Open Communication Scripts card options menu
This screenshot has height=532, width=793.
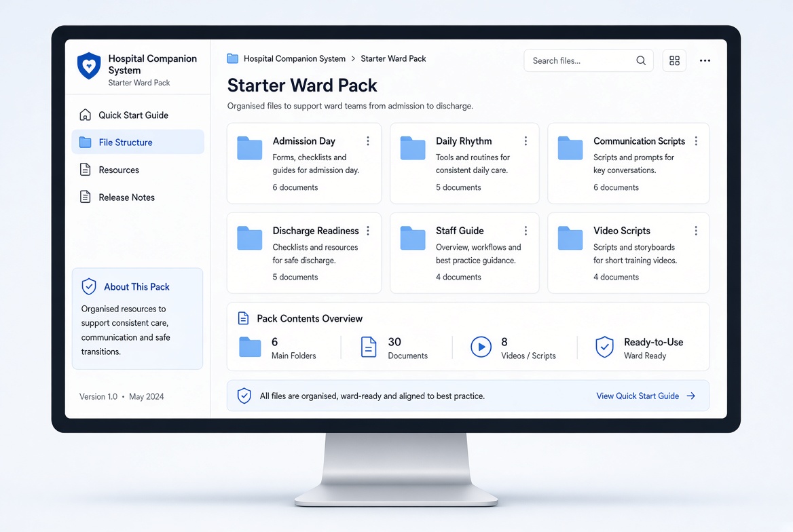coord(696,141)
